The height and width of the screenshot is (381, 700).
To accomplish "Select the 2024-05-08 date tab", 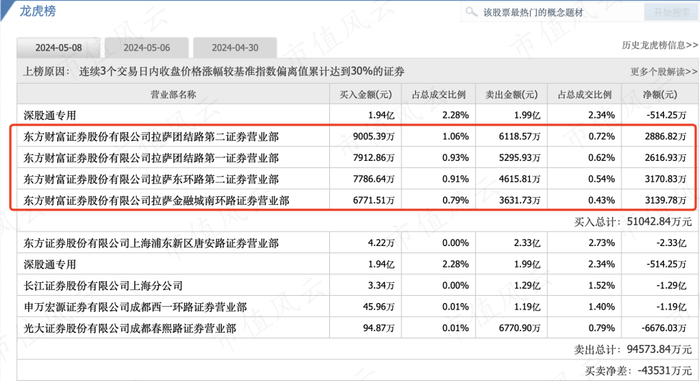I will pos(58,48).
